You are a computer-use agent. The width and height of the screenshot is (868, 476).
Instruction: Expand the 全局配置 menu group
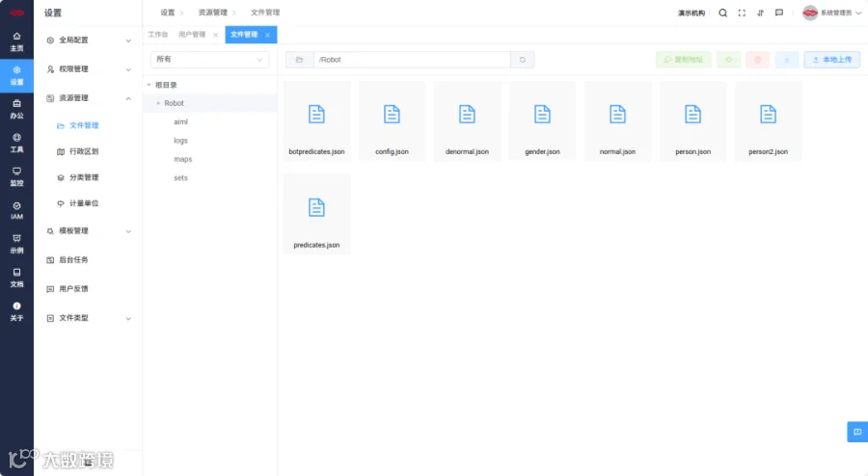pos(89,40)
